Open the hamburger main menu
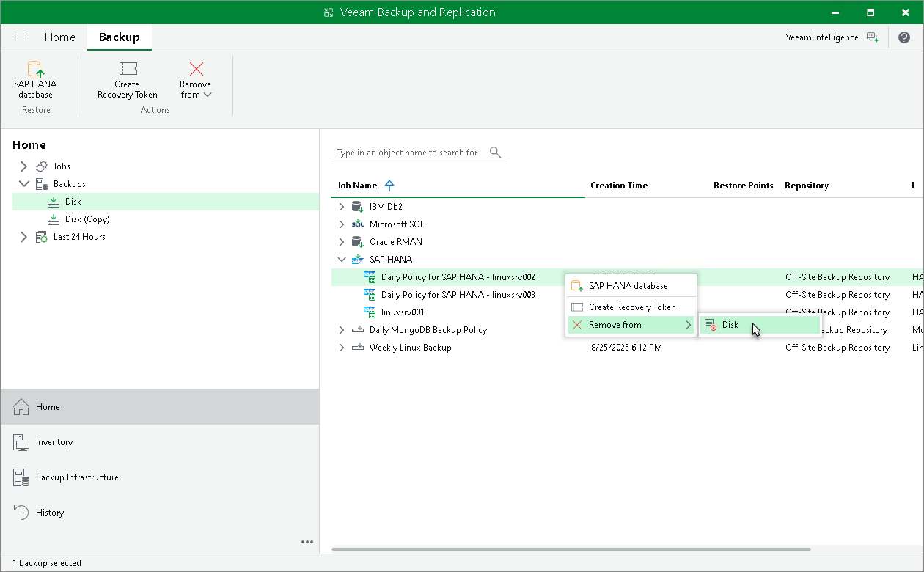This screenshot has width=924, height=572. [x=20, y=37]
